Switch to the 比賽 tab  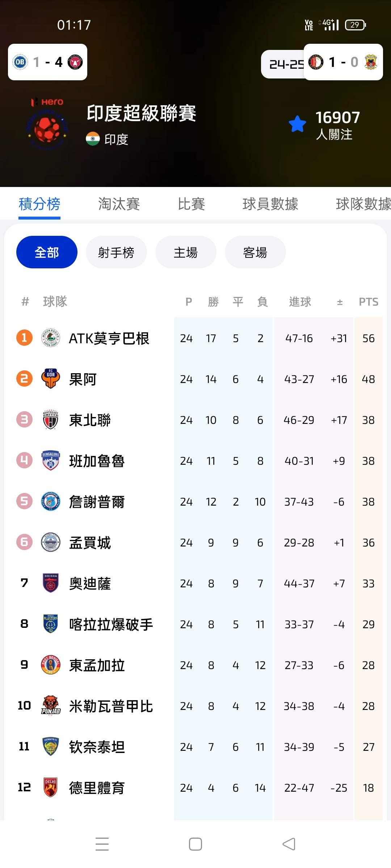click(191, 204)
